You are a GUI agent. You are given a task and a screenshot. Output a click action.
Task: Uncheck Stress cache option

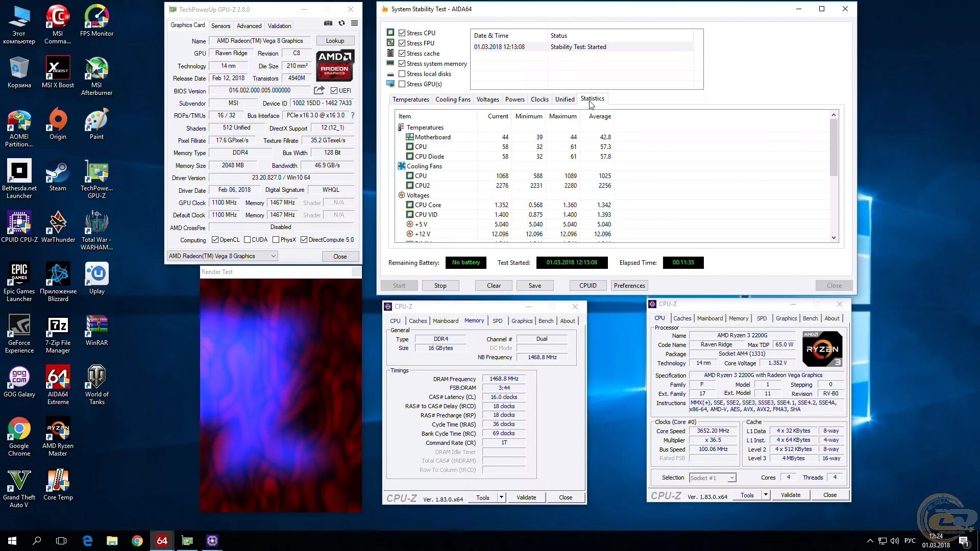(x=402, y=53)
